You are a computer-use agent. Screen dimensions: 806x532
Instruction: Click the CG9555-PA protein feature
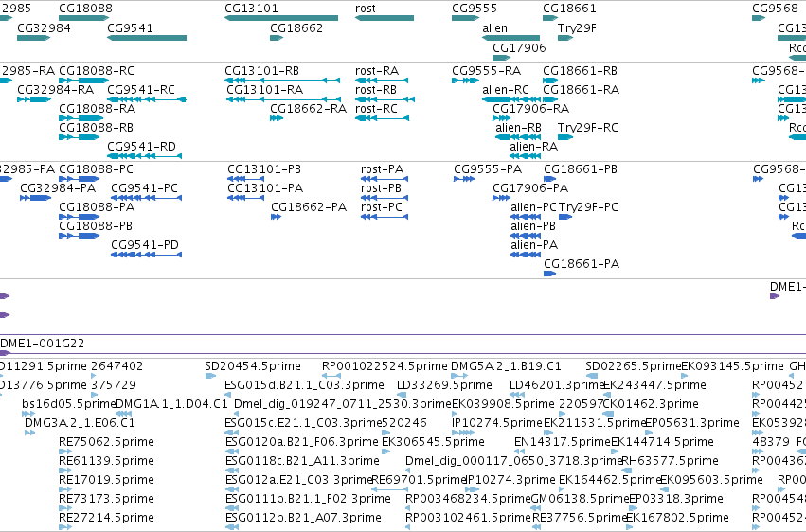click(x=464, y=179)
